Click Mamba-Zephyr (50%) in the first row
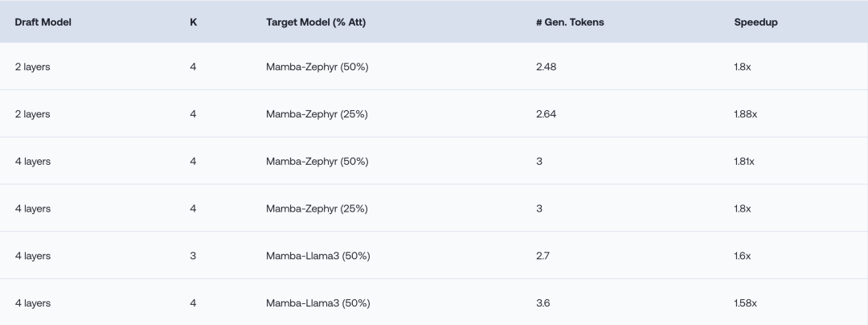868x325 pixels. point(317,68)
